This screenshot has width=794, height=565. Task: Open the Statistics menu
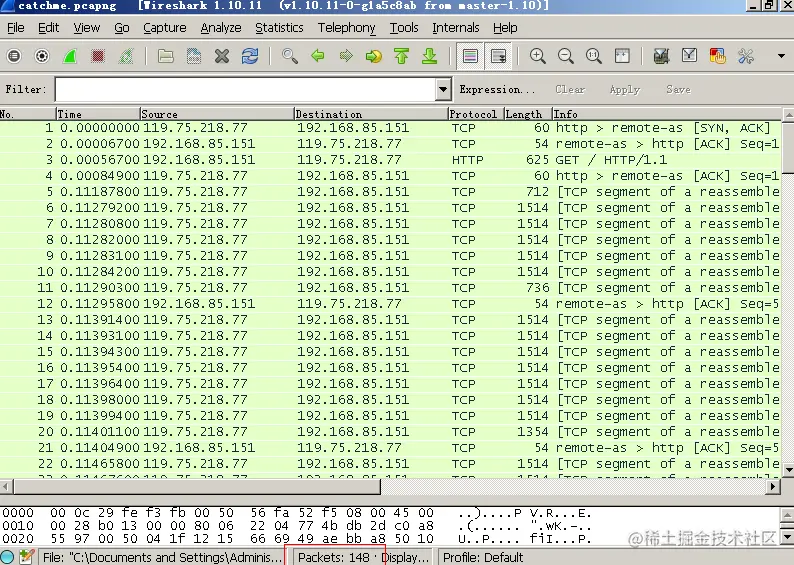(x=279, y=27)
